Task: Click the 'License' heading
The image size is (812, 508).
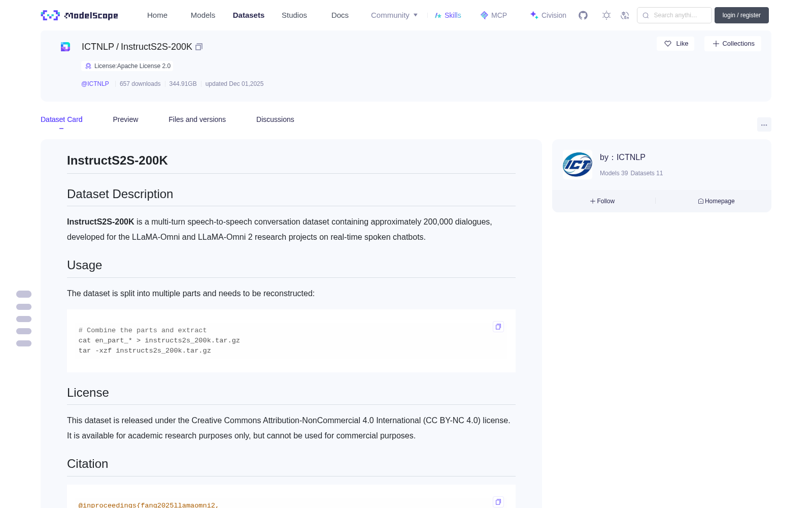Action: tap(88, 393)
